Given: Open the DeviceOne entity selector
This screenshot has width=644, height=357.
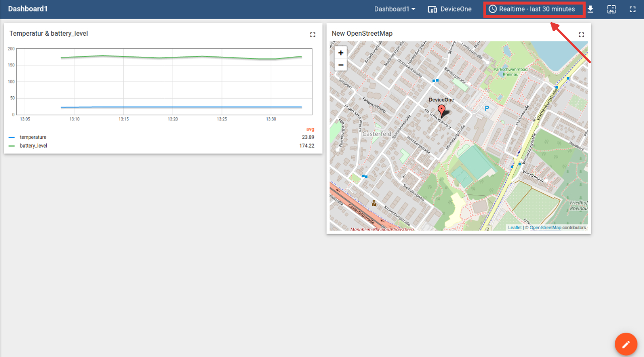Looking at the screenshot, I should pyautogui.click(x=449, y=9).
